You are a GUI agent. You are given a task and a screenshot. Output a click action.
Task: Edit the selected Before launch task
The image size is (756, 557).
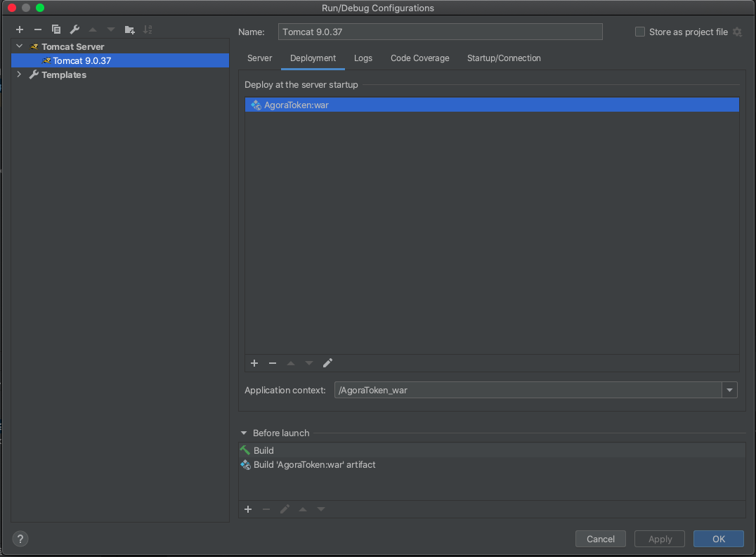pos(285,509)
